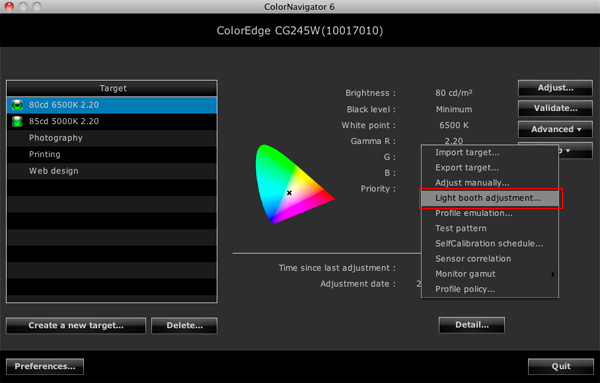Open Light booth adjustment...
Viewport: 600px width, 383px height.
pos(490,198)
